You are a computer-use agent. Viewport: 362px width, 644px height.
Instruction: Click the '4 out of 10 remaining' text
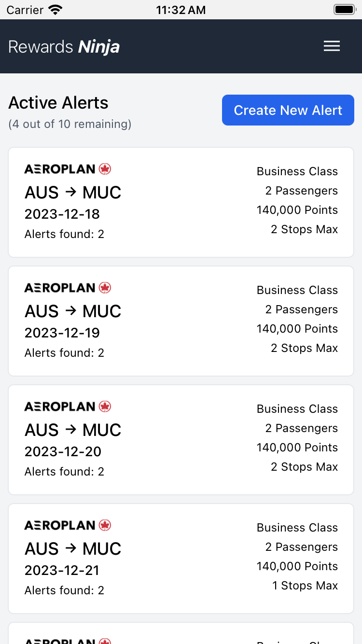click(70, 124)
